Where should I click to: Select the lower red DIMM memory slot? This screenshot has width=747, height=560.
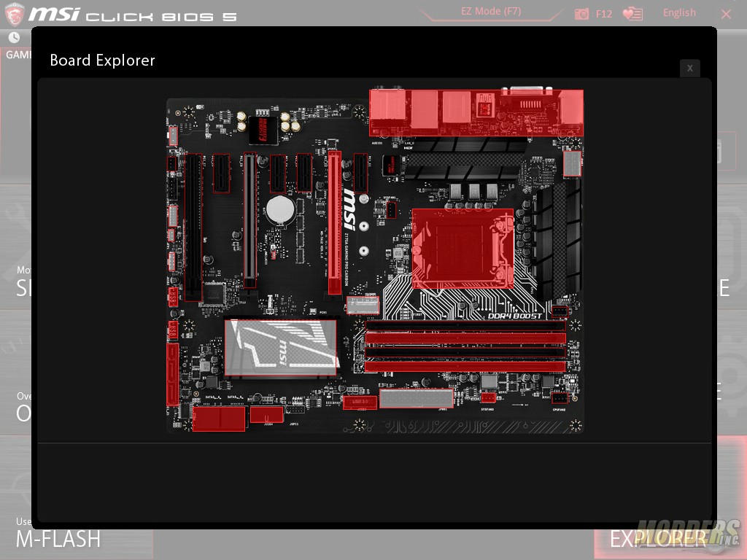pos(465,366)
